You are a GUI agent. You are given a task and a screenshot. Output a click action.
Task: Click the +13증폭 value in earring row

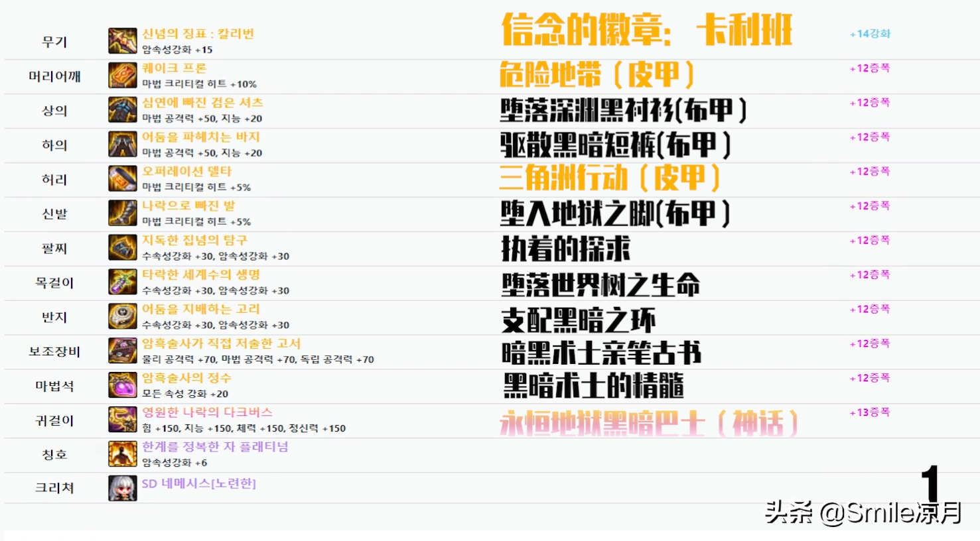(870, 412)
